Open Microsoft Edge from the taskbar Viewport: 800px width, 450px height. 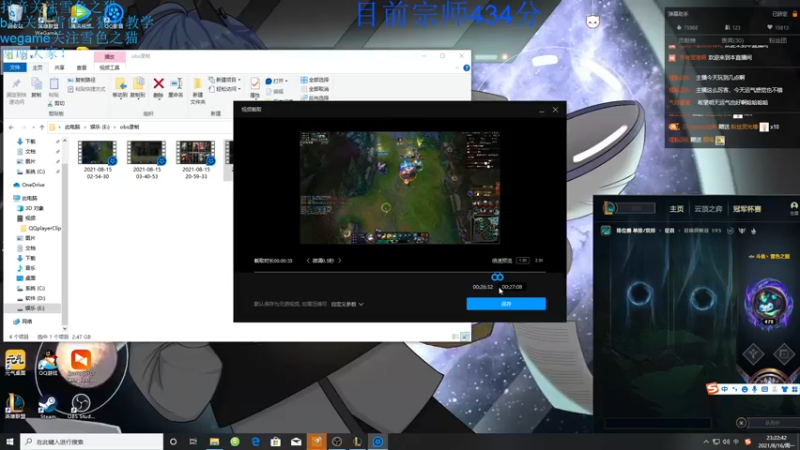(x=255, y=441)
